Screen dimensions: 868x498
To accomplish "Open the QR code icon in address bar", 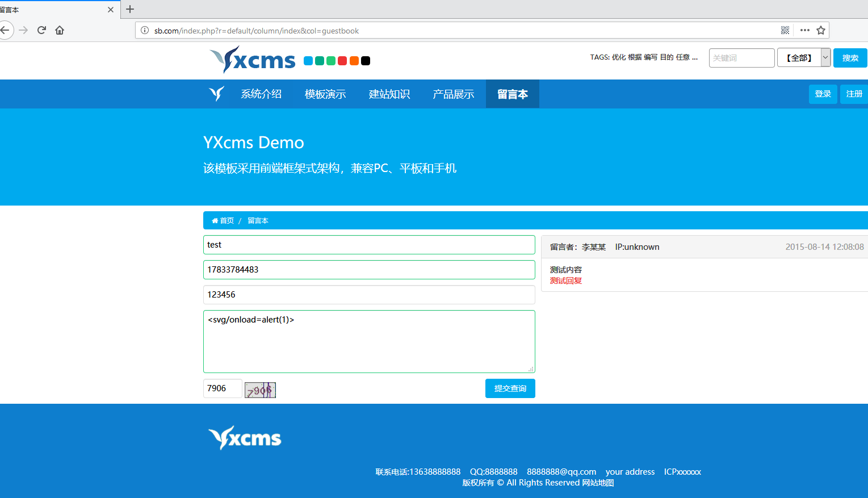I will click(x=785, y=30).
